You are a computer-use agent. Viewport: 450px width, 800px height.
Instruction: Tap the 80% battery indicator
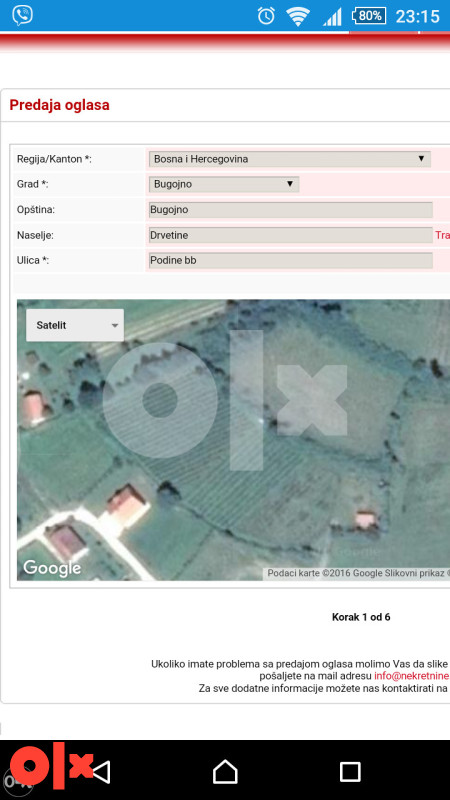coord(368,16)
